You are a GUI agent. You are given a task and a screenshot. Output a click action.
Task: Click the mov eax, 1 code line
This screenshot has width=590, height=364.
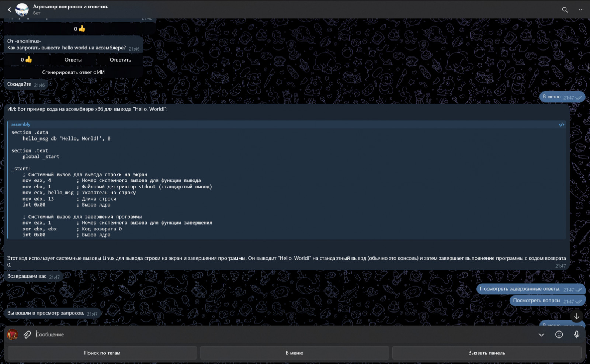tap(117, 223)
